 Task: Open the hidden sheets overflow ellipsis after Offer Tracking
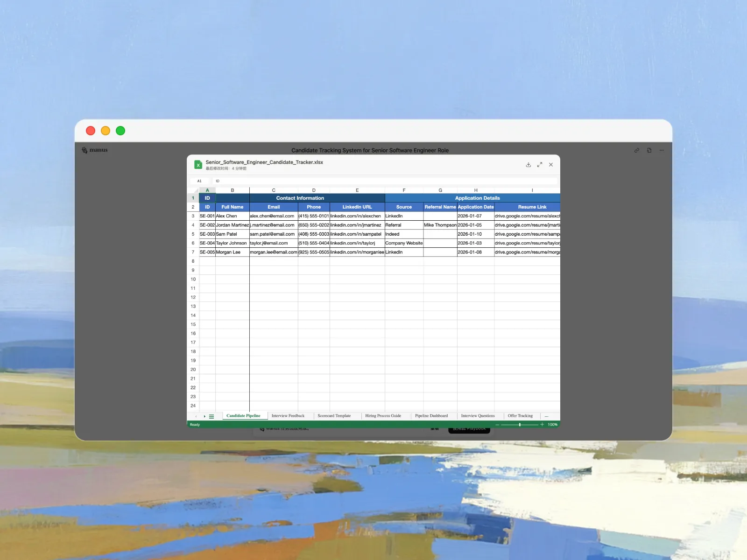coord(546,416)
